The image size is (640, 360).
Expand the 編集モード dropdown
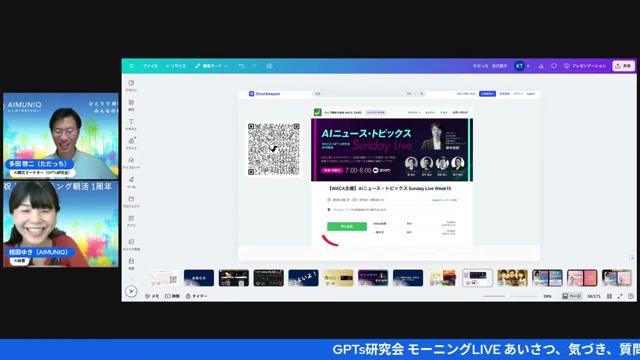coord(211,66)
